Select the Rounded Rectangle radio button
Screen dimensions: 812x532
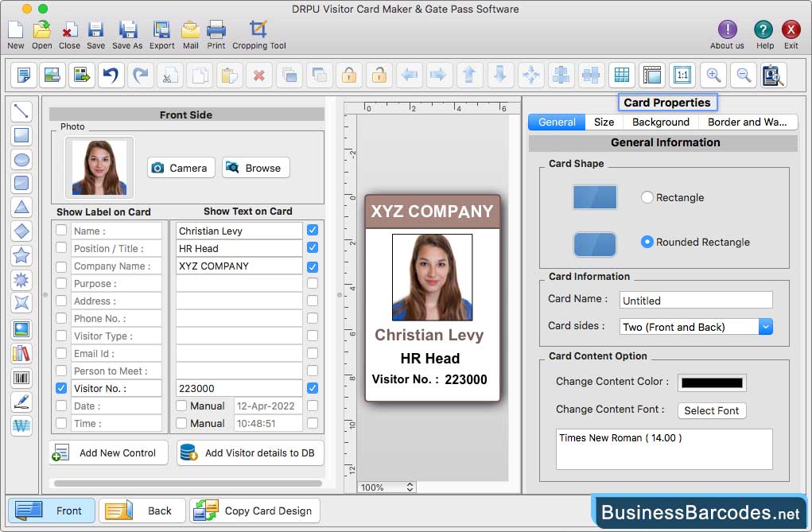pos(647,242)
